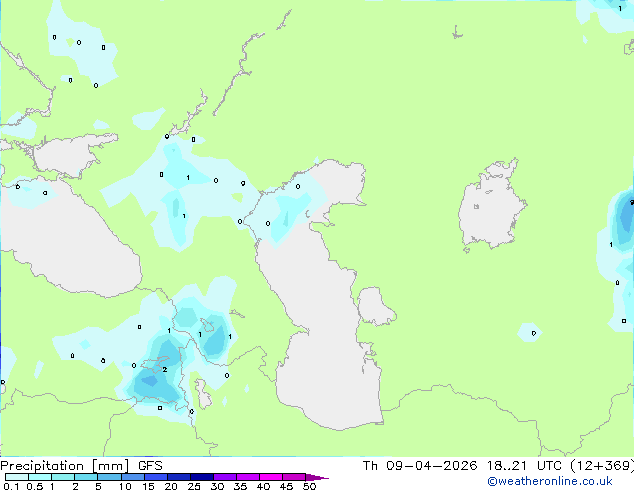This screenshot has width=634, height=490.
Task: Click the '0.1' legend value
Action: pos(11,486)
